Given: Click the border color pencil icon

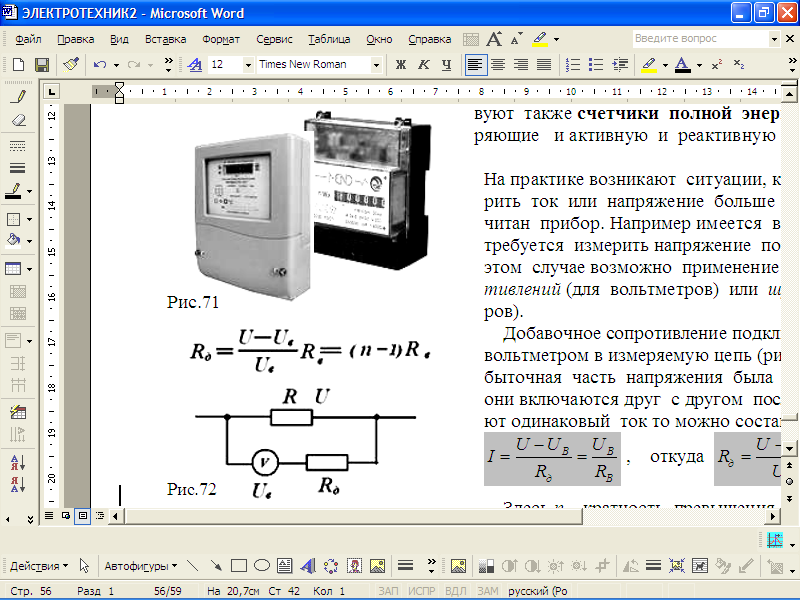Looking at the screenshot, I should 14,191.
